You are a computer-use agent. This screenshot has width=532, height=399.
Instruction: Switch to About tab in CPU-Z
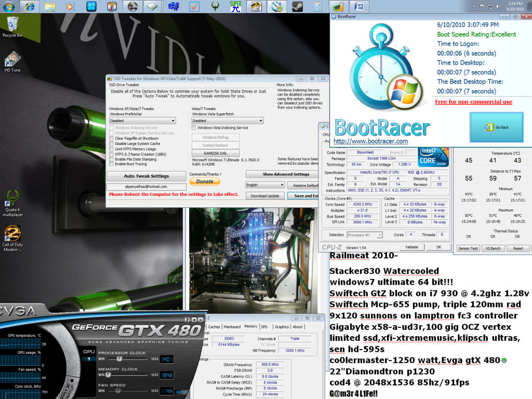[298, 327]
